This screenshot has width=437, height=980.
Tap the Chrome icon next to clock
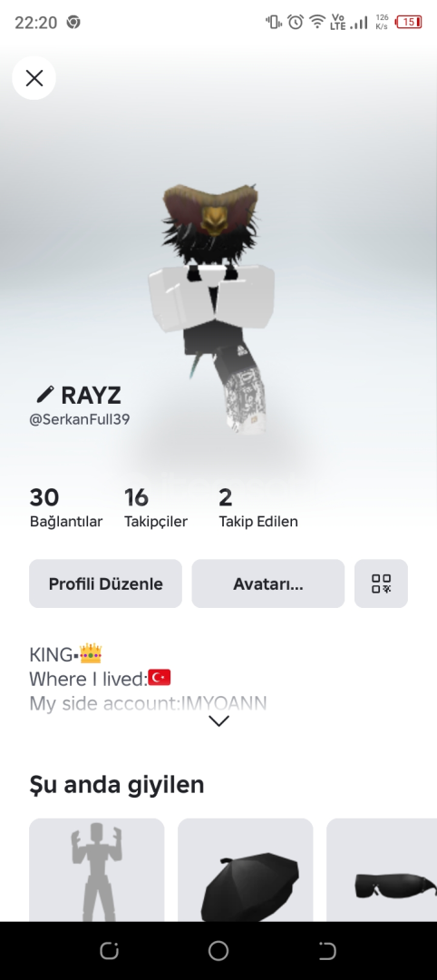tap(73, 22)
